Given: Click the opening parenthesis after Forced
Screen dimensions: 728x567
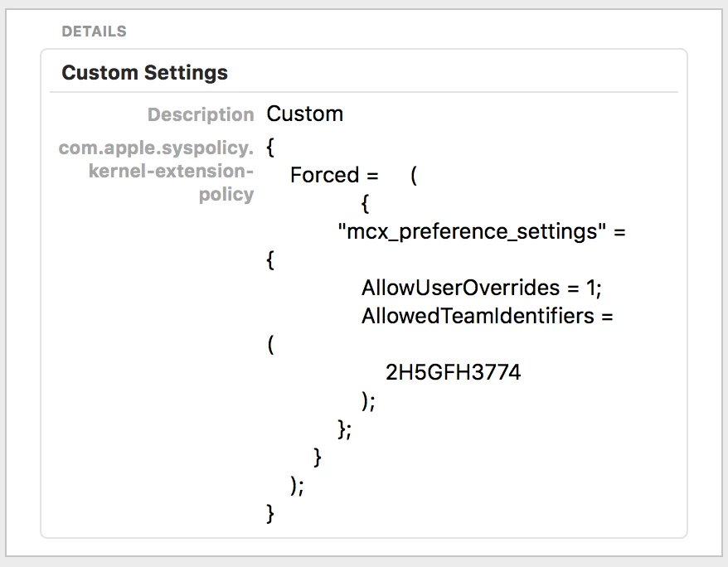Looking at the screenshot, I should click(x=414, y=176).
